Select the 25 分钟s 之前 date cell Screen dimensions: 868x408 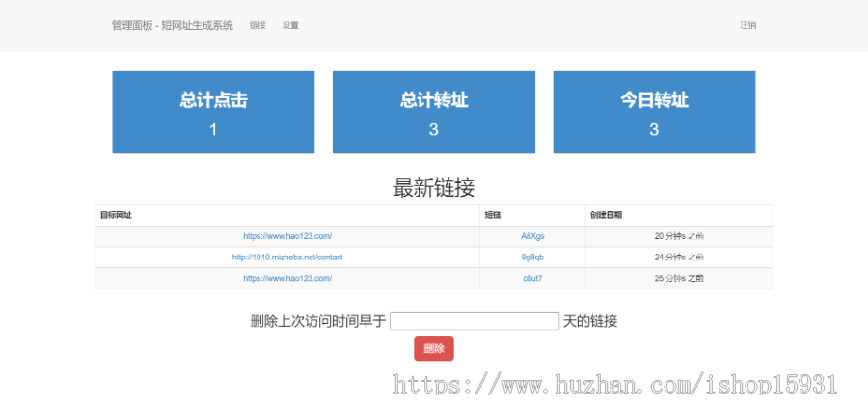[679, 279]
